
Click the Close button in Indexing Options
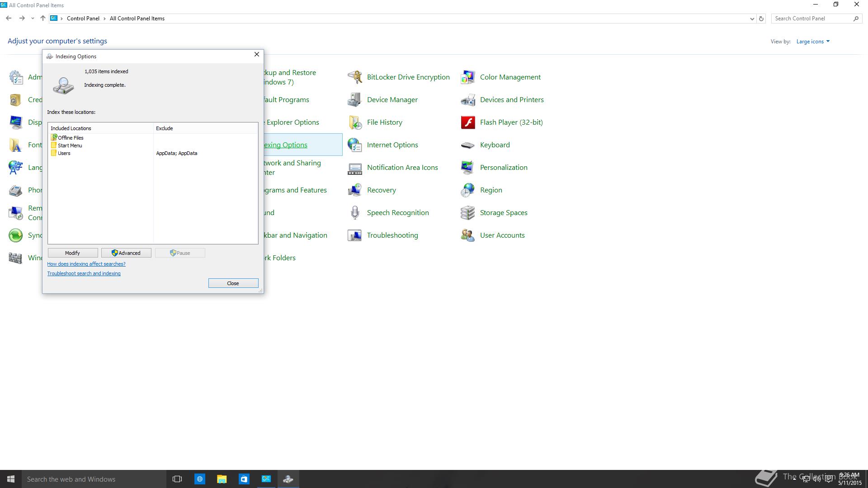tap(233, 283)
